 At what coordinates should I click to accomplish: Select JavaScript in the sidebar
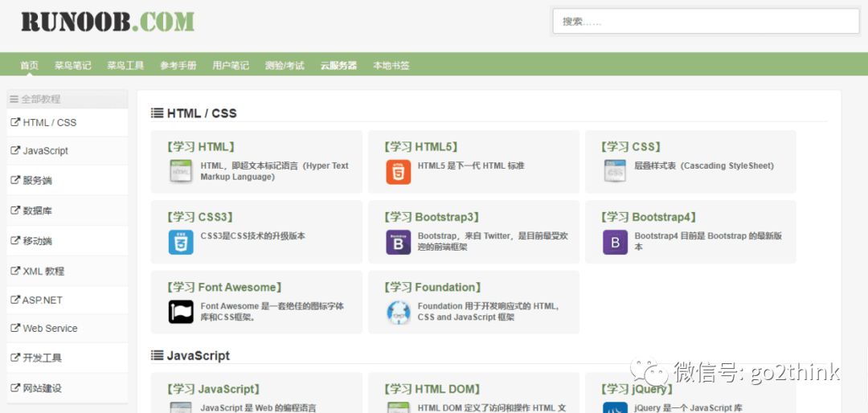(x=67, y=150)
